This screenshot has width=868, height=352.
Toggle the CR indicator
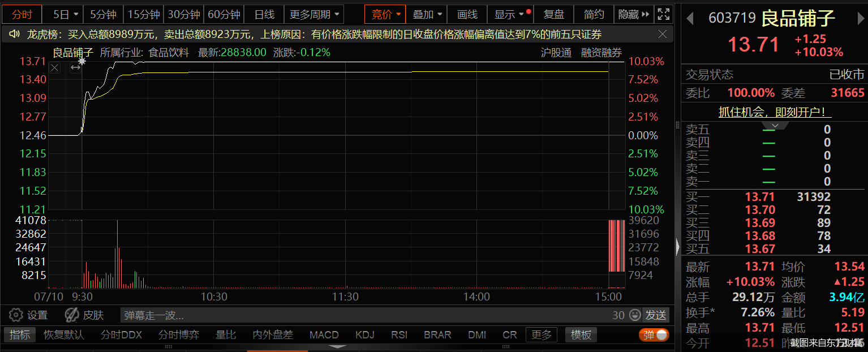tap(510, 335)
